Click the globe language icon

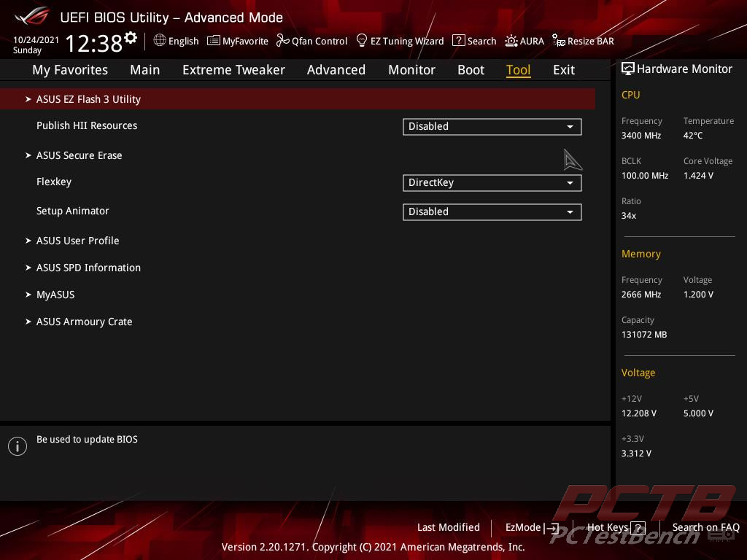tap(160, 41)
